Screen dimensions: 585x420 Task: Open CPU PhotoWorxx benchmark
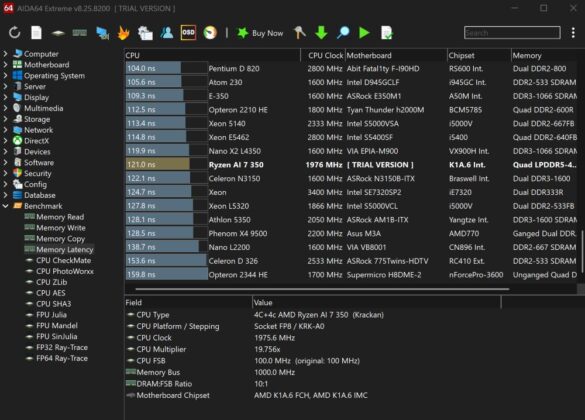click(65, 271)
